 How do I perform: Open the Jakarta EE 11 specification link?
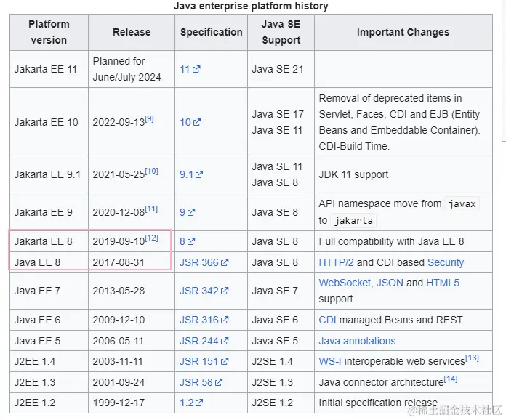pos(190,69)
